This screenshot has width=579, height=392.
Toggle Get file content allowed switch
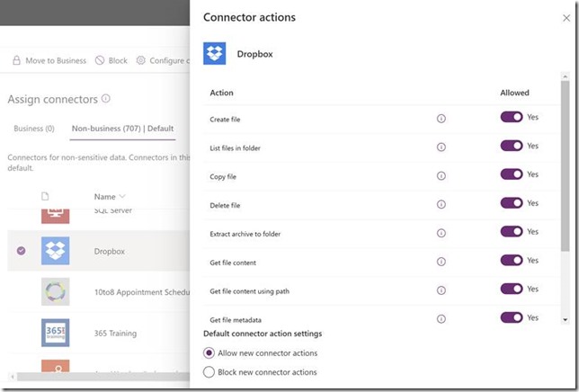click(512, 260)
